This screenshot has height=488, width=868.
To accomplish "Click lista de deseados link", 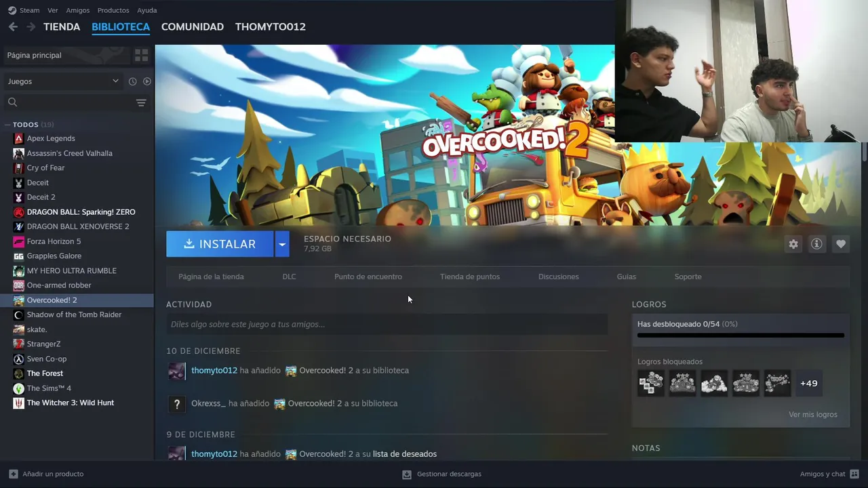I will click(x=405, y=454).
